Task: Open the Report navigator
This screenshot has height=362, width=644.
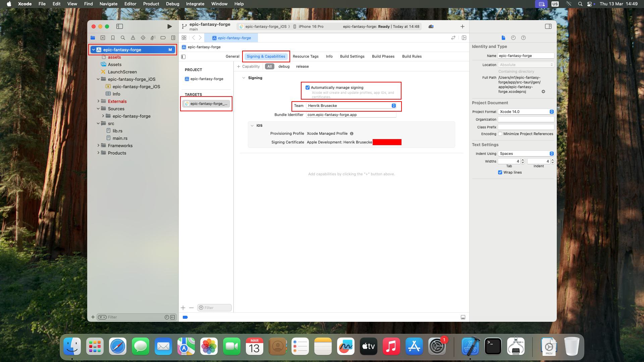Action: click(x=173, y=38)
